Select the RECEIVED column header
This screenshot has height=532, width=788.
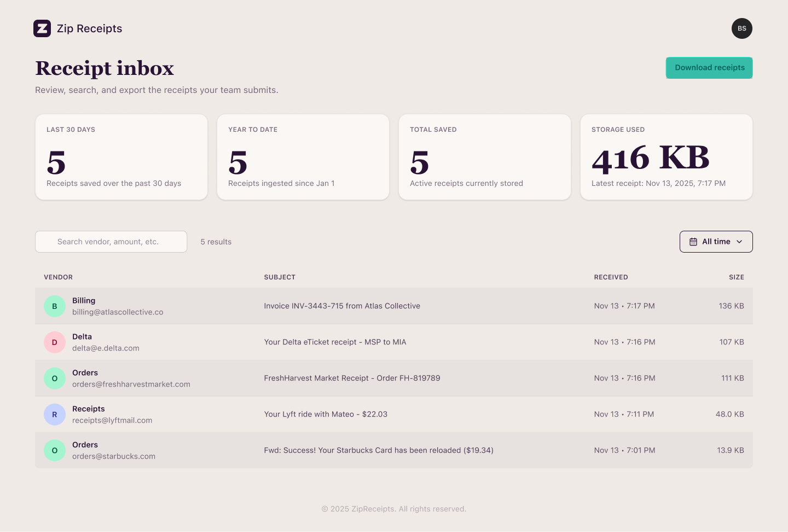click(611, 277)
